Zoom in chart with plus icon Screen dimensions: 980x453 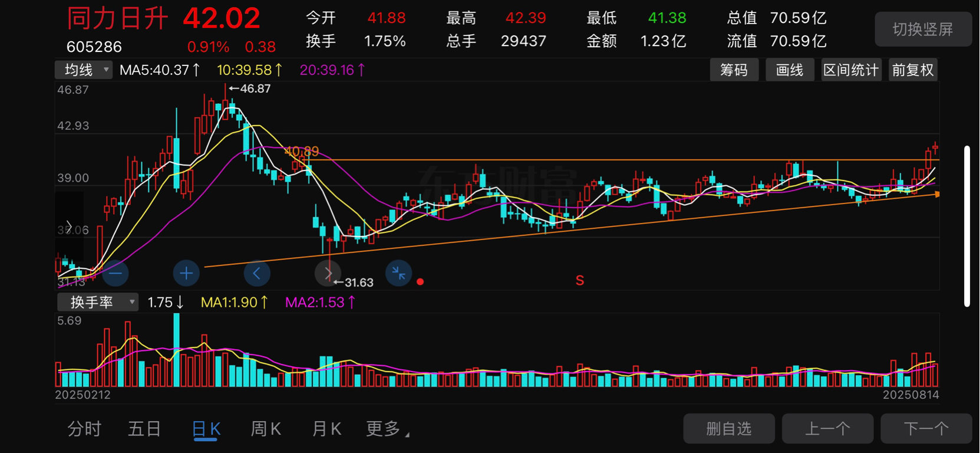(186, 273)
